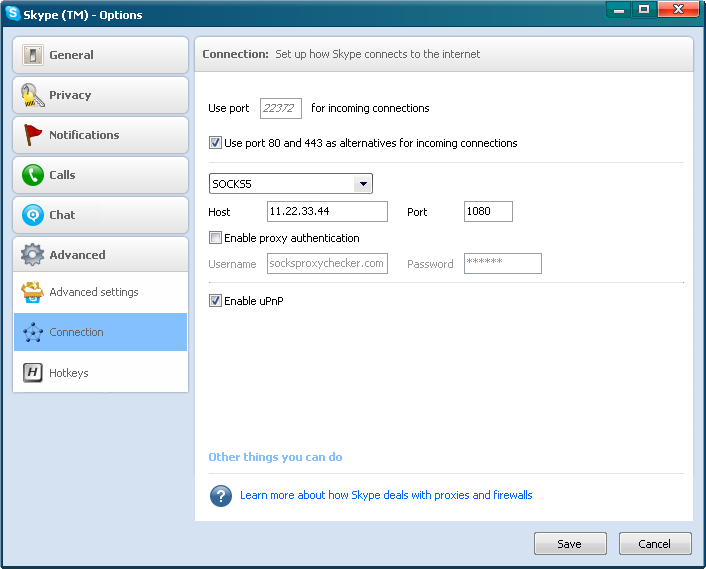Click the proxy Password field
The image size is (706, 569).
tap(502, 263)
